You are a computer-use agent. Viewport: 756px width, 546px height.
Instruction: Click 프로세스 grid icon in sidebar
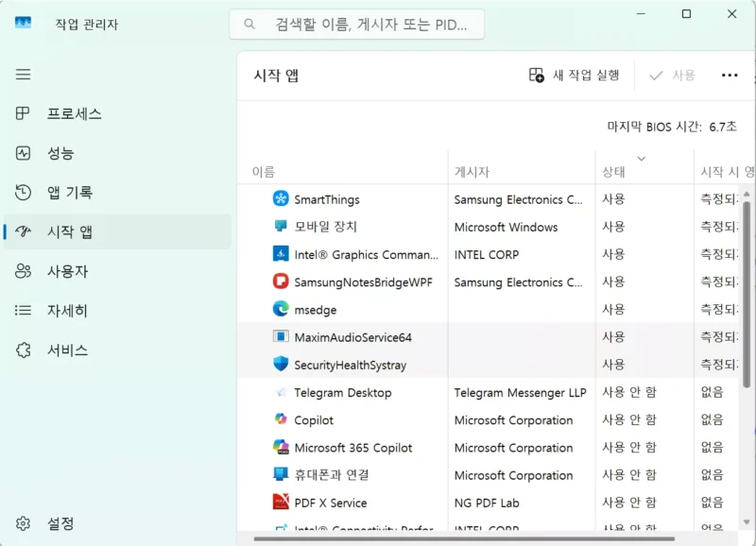[23, 113]
